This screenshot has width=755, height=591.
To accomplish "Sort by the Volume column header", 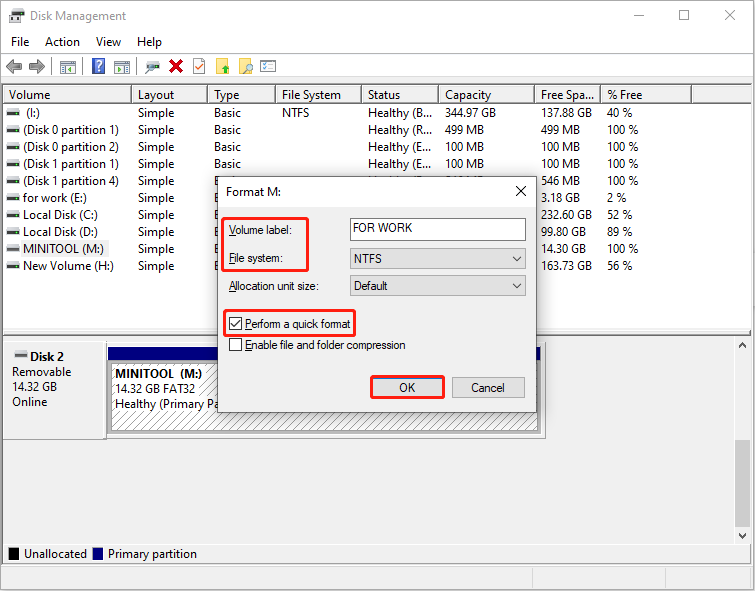I will 67,95.
